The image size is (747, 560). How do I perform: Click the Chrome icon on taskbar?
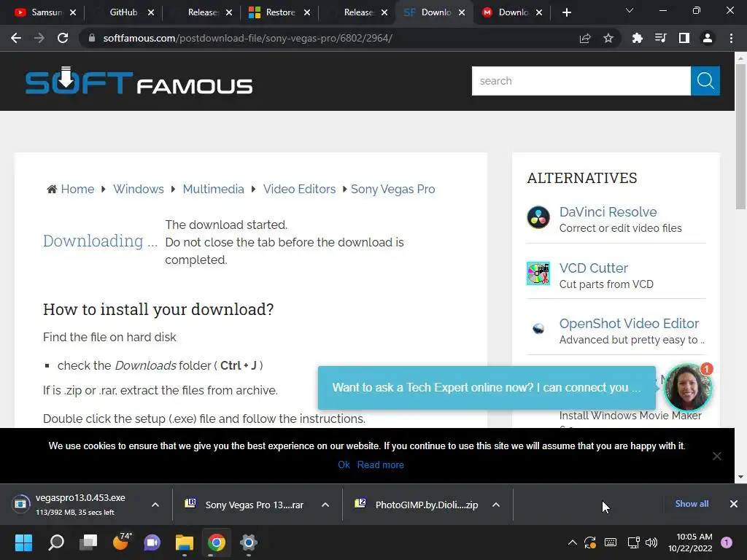(216, 542)
